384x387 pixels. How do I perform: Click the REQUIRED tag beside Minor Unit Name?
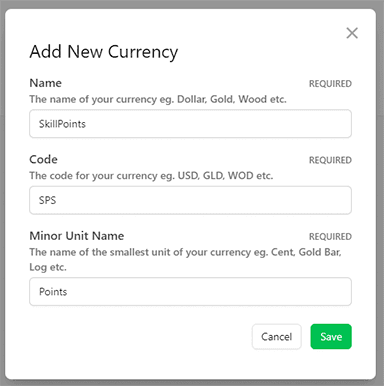click(330, 236)
